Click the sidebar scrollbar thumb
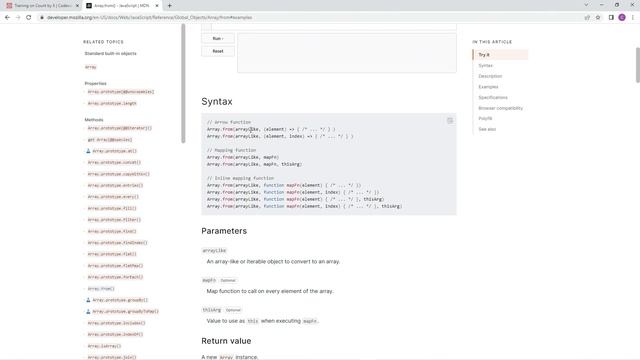The image size is (640, 360). click(x=183, y=84)
